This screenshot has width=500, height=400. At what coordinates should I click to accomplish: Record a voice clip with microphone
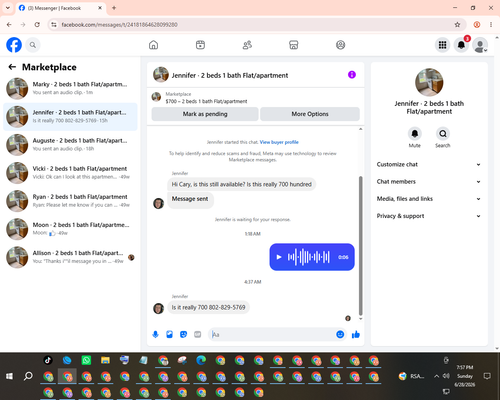[x=155, y=334]
